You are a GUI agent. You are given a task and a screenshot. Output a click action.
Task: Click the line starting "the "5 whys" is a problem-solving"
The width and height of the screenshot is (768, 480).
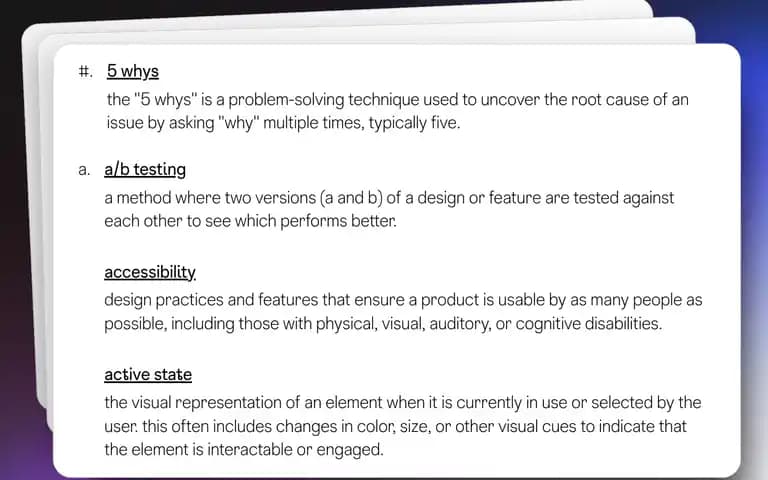click(x=398, y=99)
